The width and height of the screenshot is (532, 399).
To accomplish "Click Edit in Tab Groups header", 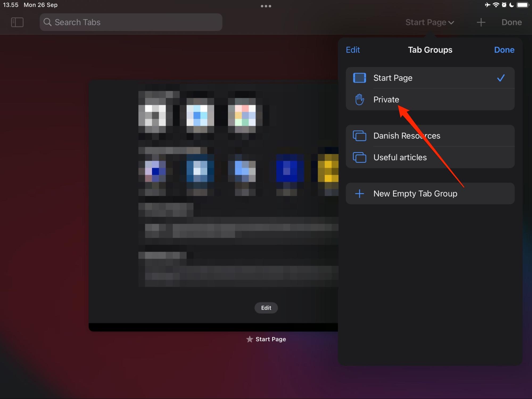I will (353, 49).
